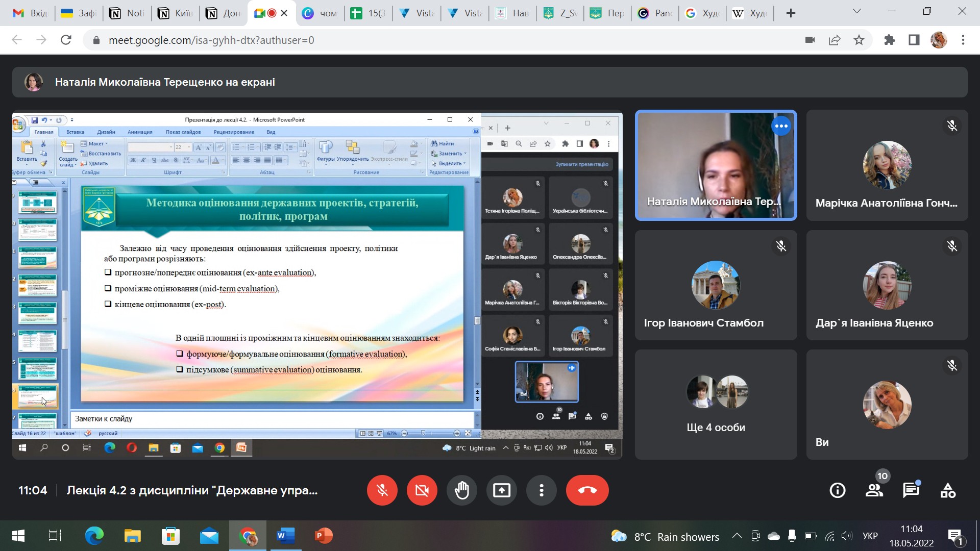Screen dimensions: 980x551
Task: Open Chrome extensions puzzle icon
Action: (890, 40)
